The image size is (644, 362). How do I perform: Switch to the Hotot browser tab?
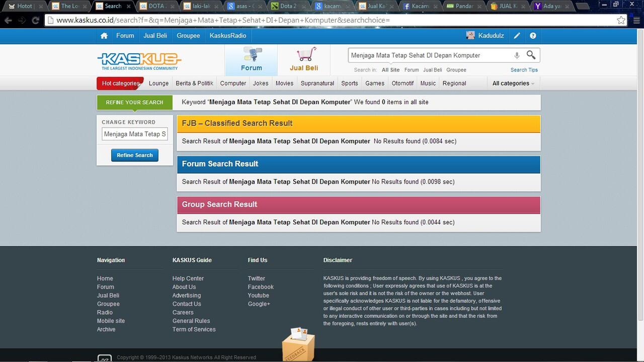pos(24,6)
